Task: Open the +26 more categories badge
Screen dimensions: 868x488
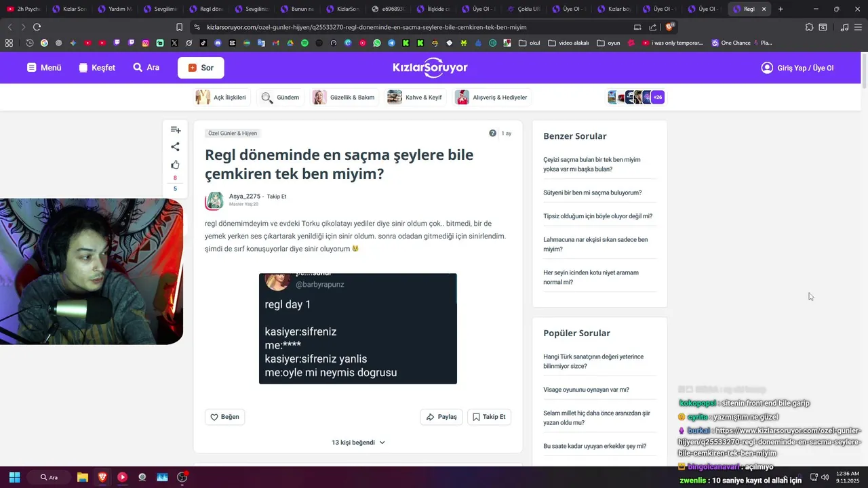Action: pyautogui.click(x=658, y=98)
